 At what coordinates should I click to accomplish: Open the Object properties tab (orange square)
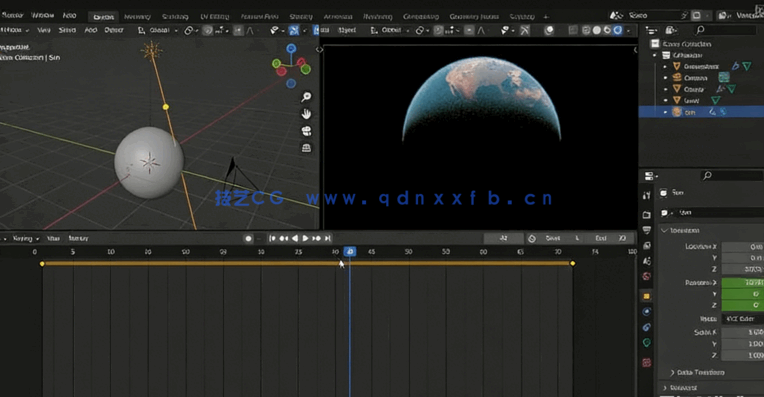(647, 296)
